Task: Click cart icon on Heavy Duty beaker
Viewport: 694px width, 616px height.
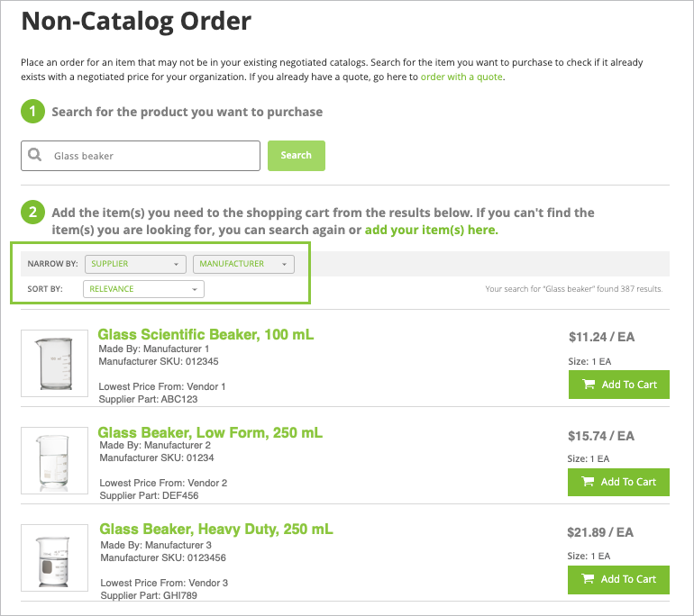Action: (588, 578)
